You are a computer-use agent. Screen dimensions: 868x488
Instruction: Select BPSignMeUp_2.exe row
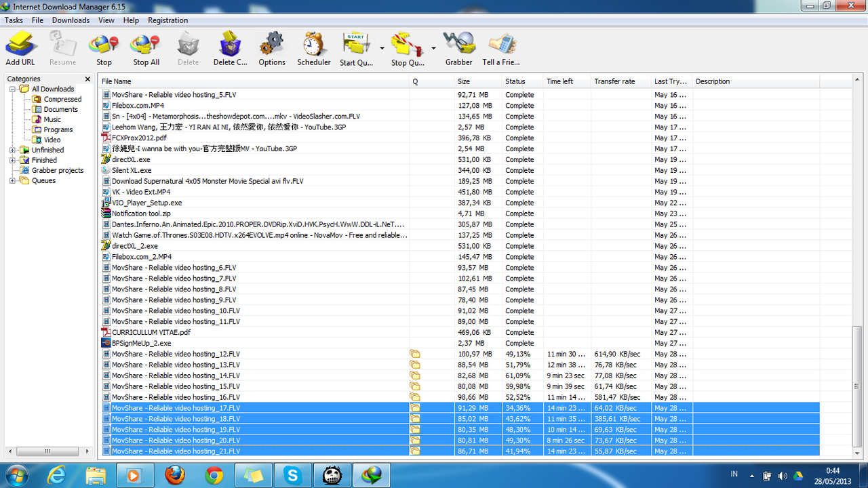tap(460, 343)
